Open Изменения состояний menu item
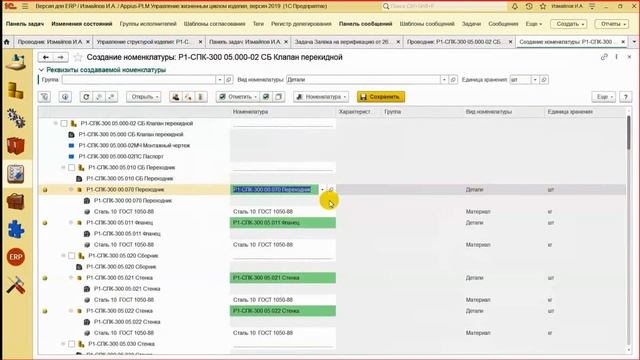 point(82,24)
